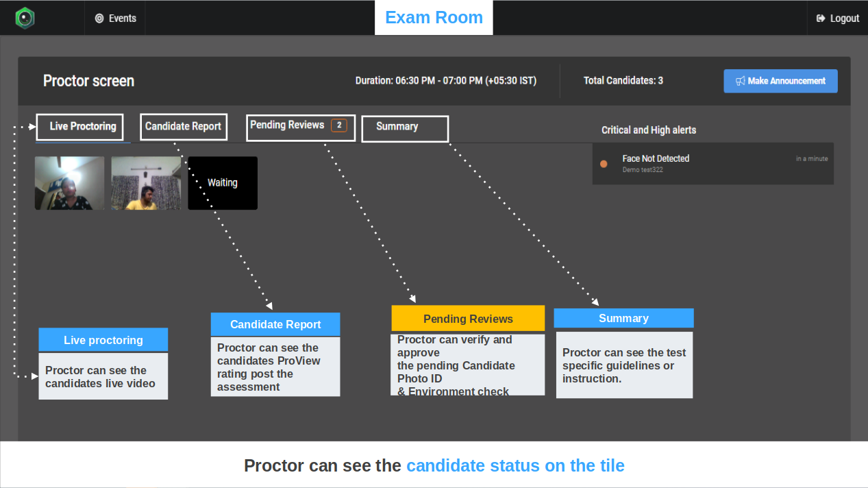The height and width of the screenshot is (488, 868).
Task: Click the 'in a minute' alert timestamp
Action: tap(812, 159)
